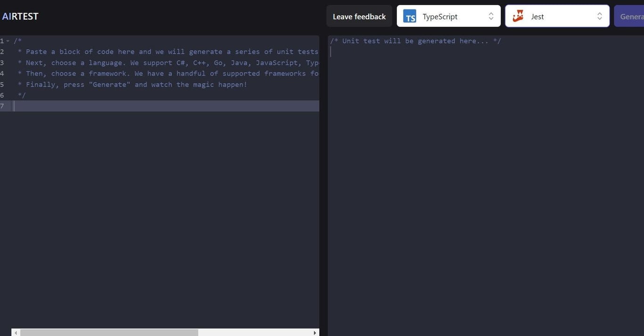Click the line number 6 in the gutter

tap(2, 95)
